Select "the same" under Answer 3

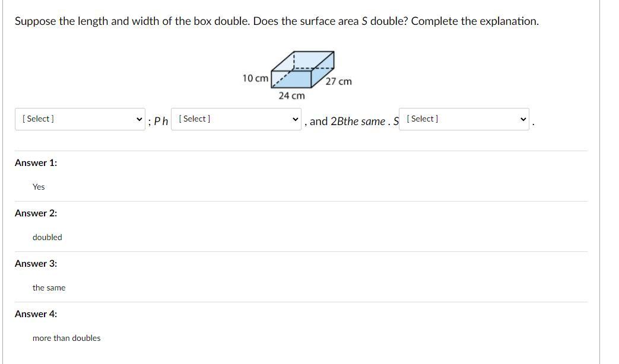pyautogui.click(x=49, y=288)
